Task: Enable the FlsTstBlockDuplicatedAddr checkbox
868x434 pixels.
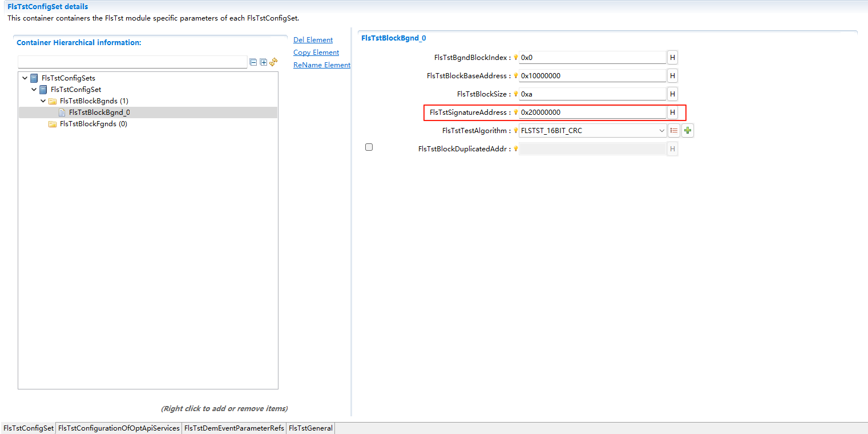Action: (x=369, y=147)
